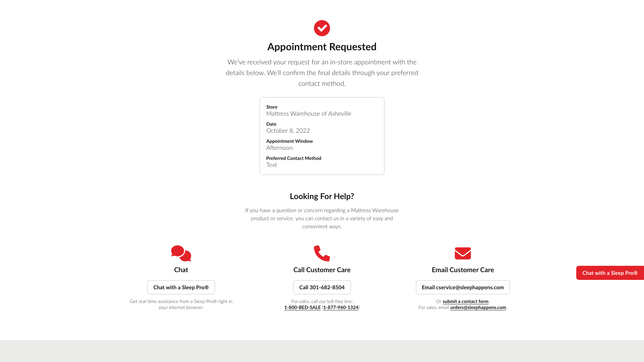Click orders@sleephappens.com sales email link

click(x=478, y=307)
